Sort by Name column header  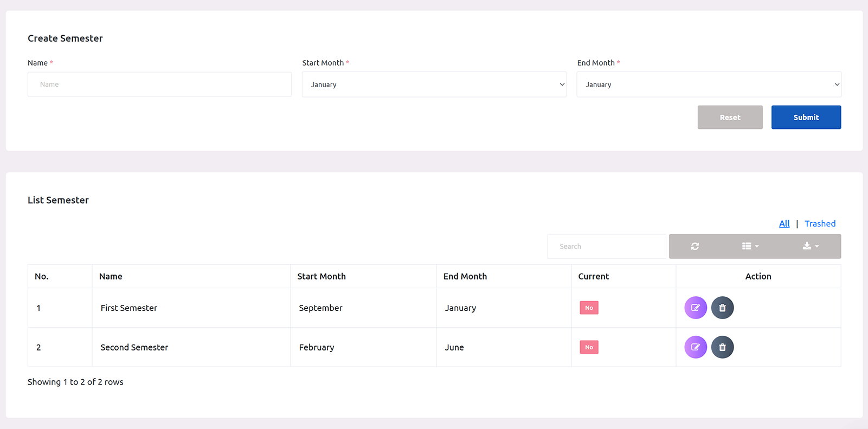[111, 276]
